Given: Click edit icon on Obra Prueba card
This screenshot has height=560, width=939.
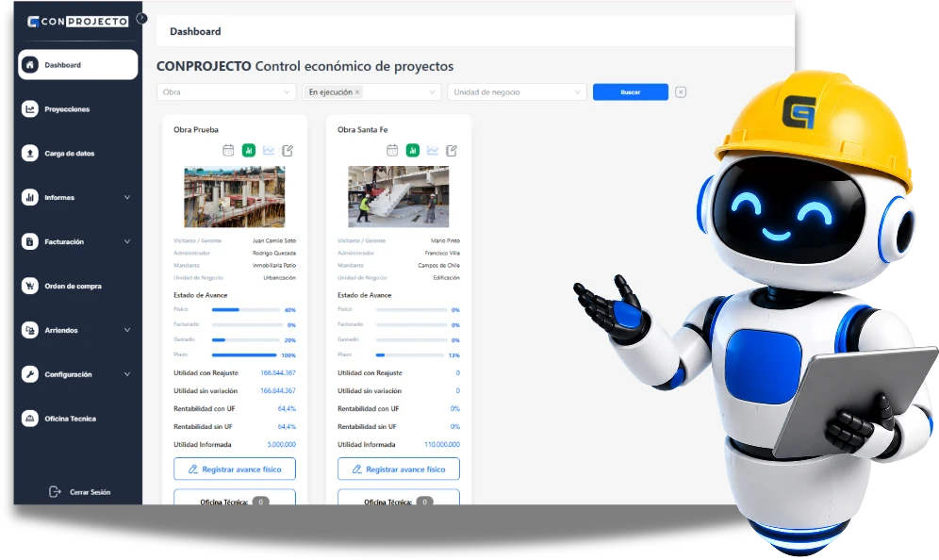Looking at the screenshot, I should click(288, 150).
